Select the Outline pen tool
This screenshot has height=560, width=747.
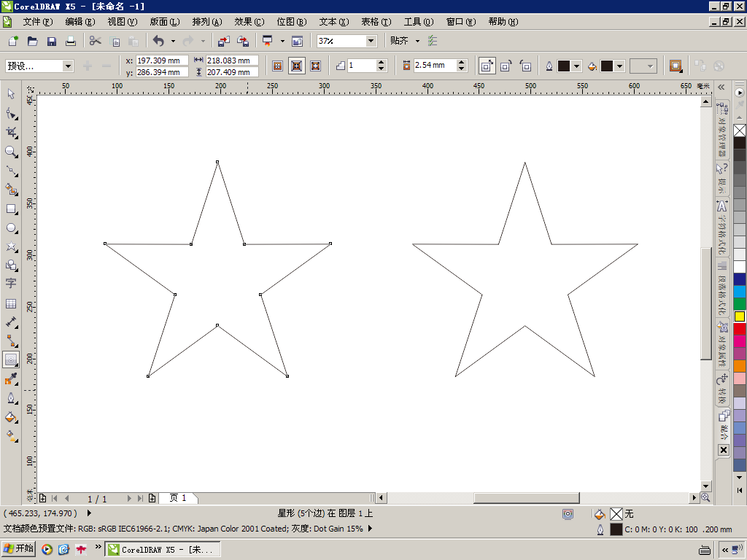11,398
